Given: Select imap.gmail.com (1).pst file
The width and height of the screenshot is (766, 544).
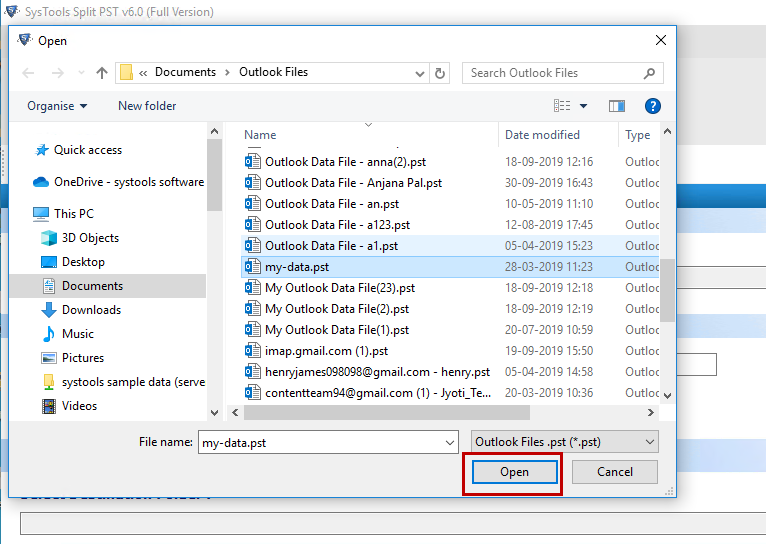Looking at the screenshot, I should (x=326, y=351).
